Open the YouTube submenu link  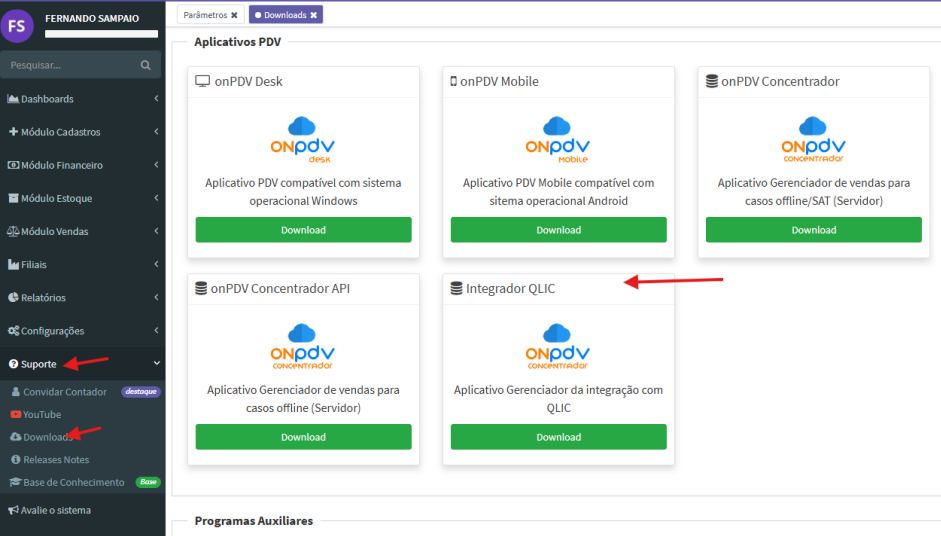pos(42,415)
